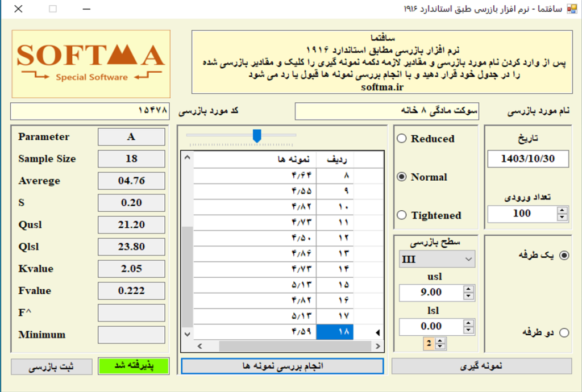Click the application icon in the title bar
The height and width of the screenshot is (392, 582).
[x=572, y=9]
